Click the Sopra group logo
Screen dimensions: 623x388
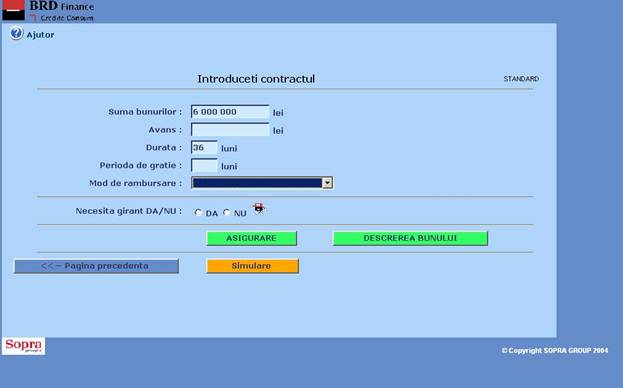tap(23, 346)
